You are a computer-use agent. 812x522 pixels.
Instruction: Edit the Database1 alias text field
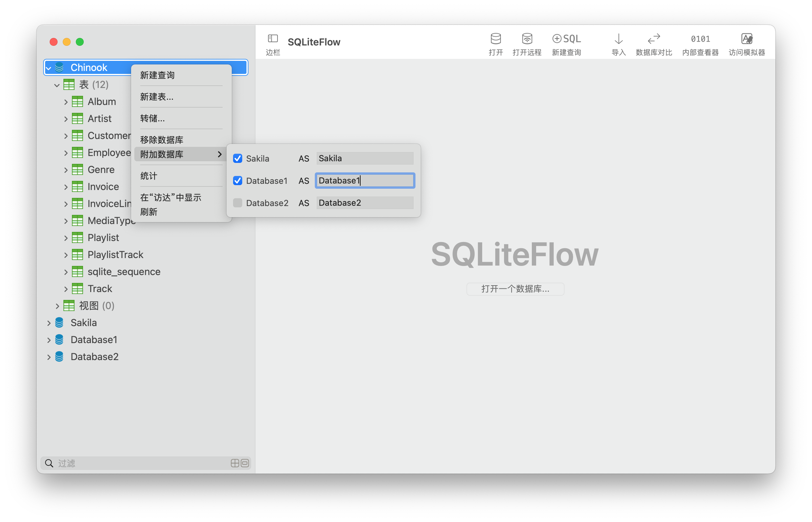coord(365,180)
